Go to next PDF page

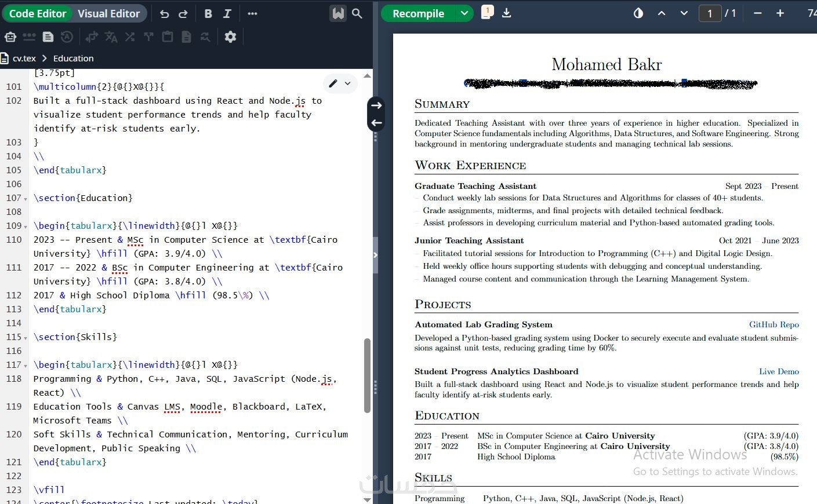(x=684, y=13)
